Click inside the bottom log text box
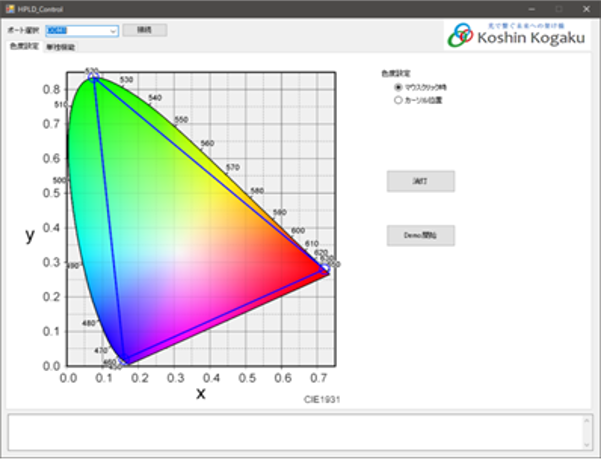Image resolution: width=601 pixels, height=459 pixels. coord(290,432)
